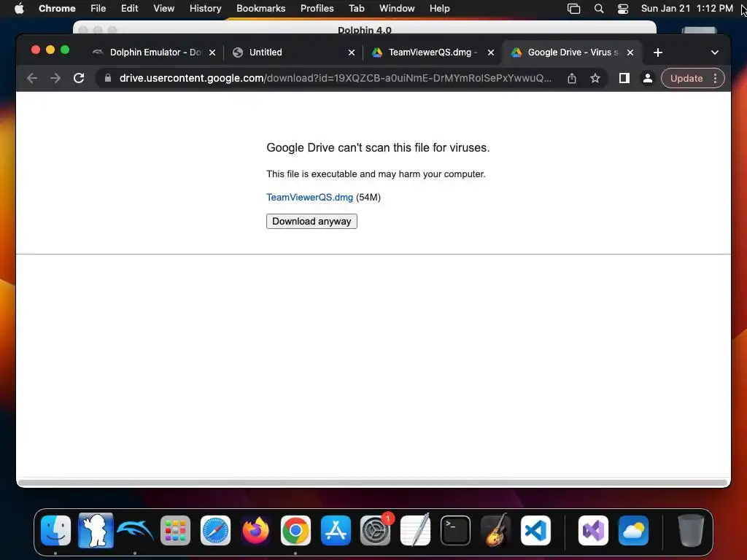Open the white figure app in Dock
The width and height of the screenshot is (747, 560).
96,530
